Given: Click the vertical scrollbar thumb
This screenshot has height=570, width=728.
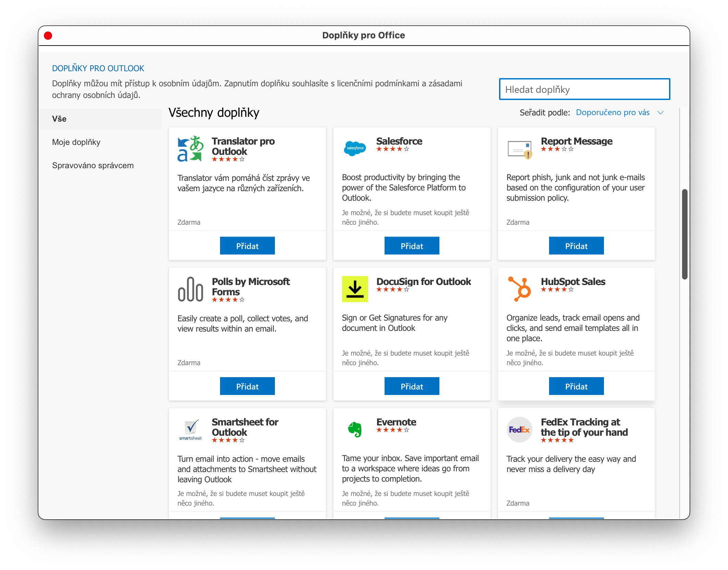Looking at the screenshot, I should point(684,234).
